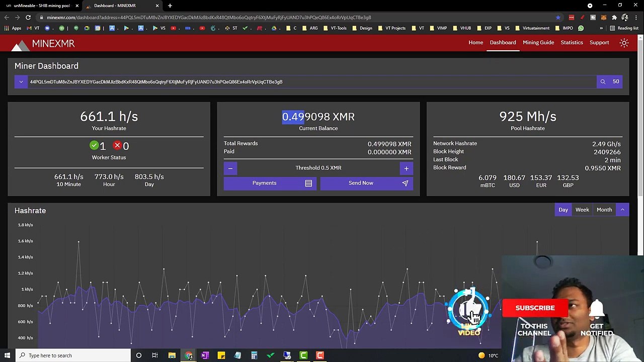Click Block Height value 2409266
This screenshot has height=362, width=644.
607,152
